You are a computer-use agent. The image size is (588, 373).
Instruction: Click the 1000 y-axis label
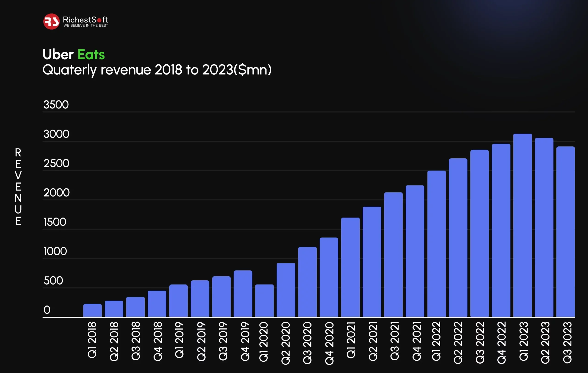coord(55,251)
